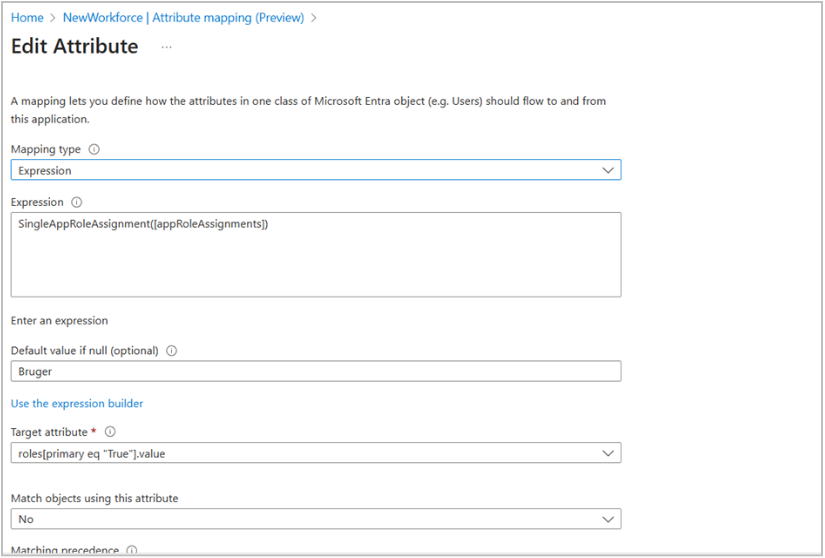Click the breadcrumb chevron after Home
This screenshot has width=825, height=558.
[x=53, y=18]
